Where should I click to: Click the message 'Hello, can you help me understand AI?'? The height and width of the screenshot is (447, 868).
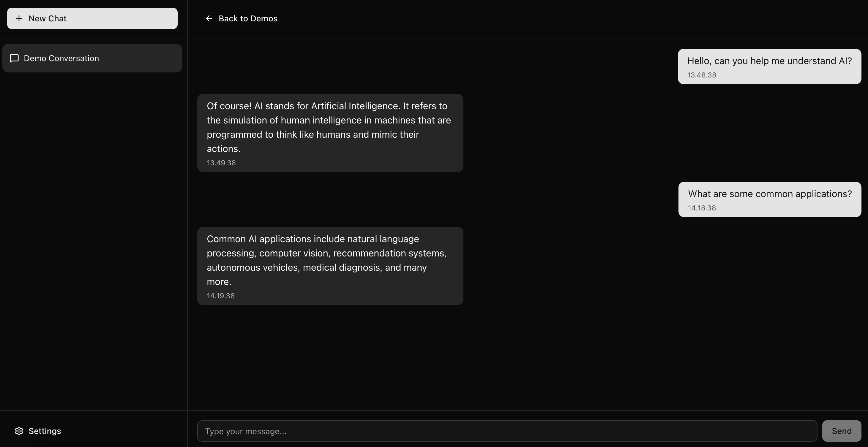769,61
